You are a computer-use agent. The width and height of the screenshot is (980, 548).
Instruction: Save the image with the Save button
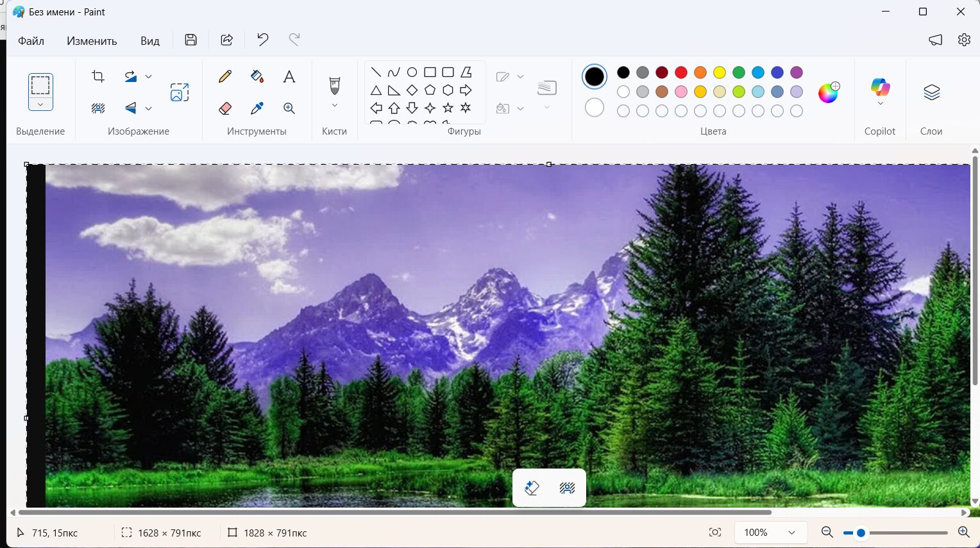[190, 40]
